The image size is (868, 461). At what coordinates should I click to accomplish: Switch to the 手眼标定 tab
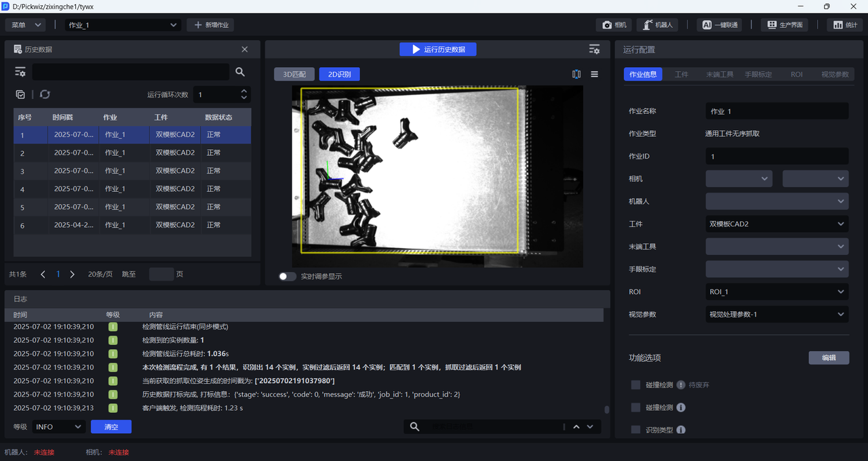click(x=758, y=75)
